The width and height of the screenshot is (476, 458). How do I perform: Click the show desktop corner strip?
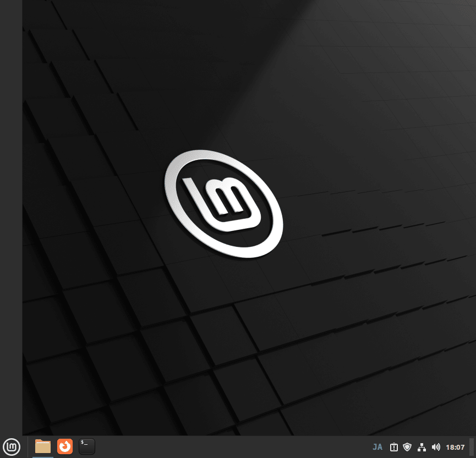(x=472, y=447)
